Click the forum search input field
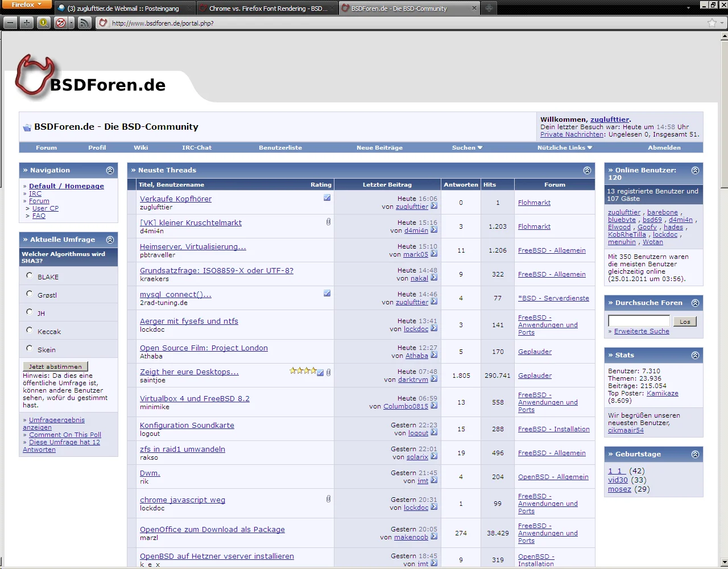Image resolution: width=728 pixels, height=569 pixels. (639, 321)
